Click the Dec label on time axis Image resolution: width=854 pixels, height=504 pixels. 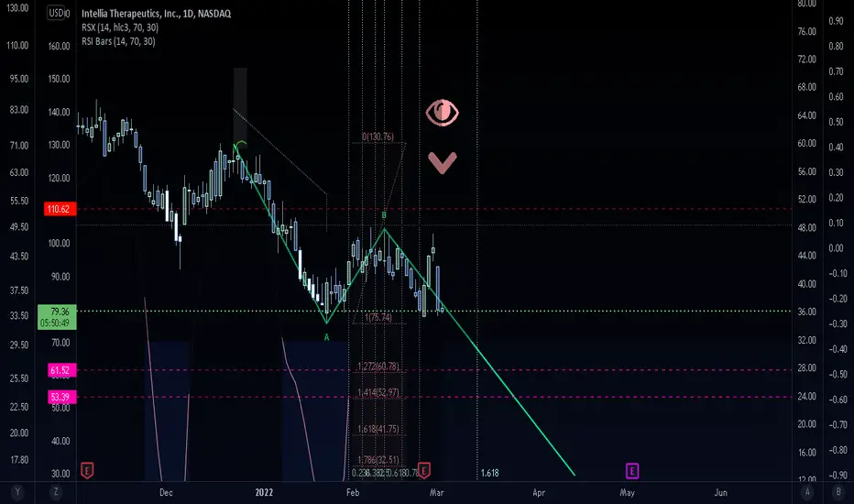tap(166, 493)
